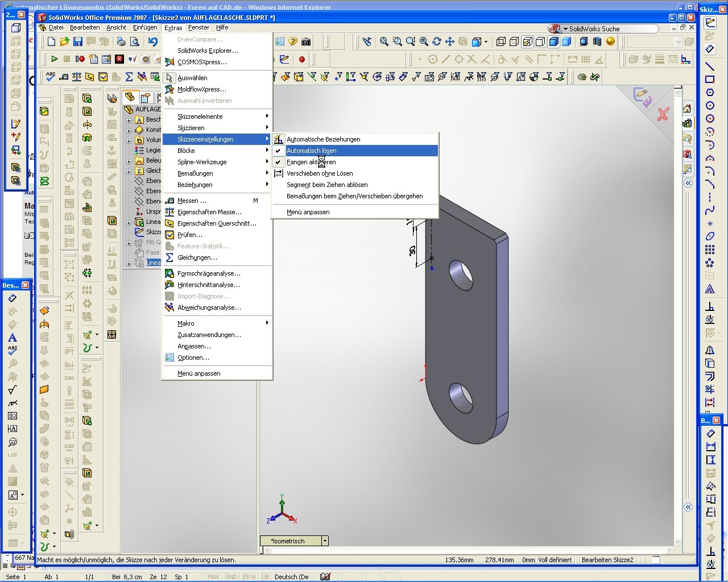The width and height of the screenshot is (728, 582).
Task: Select the Line sketch tool in the right toolbar
Action: pos(710,66)
